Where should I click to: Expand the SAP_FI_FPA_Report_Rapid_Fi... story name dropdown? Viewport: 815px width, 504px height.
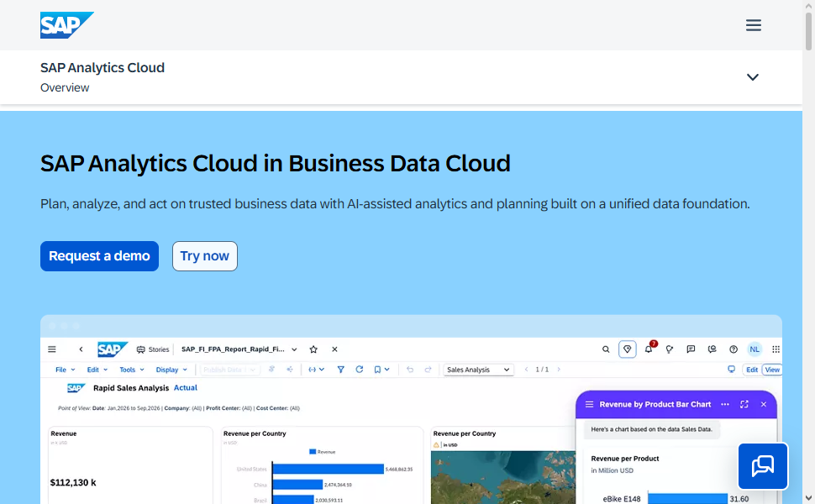click(x=294, y=349)
